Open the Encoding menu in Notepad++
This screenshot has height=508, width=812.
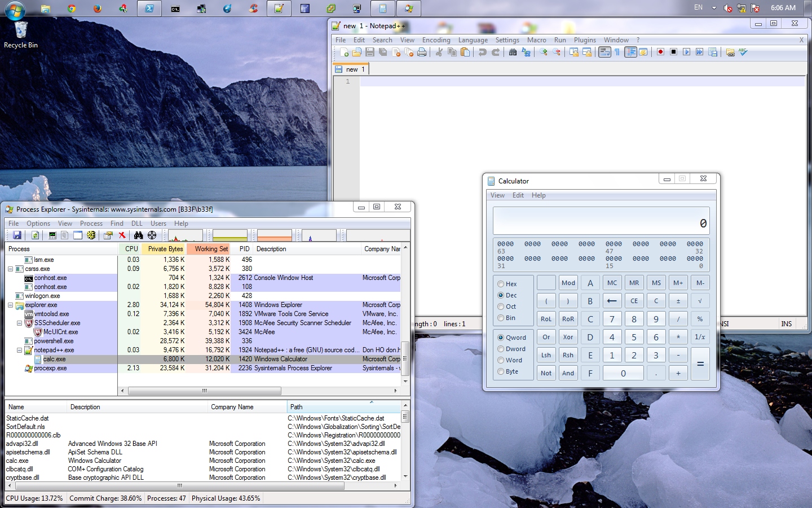[x=436, y=40]
